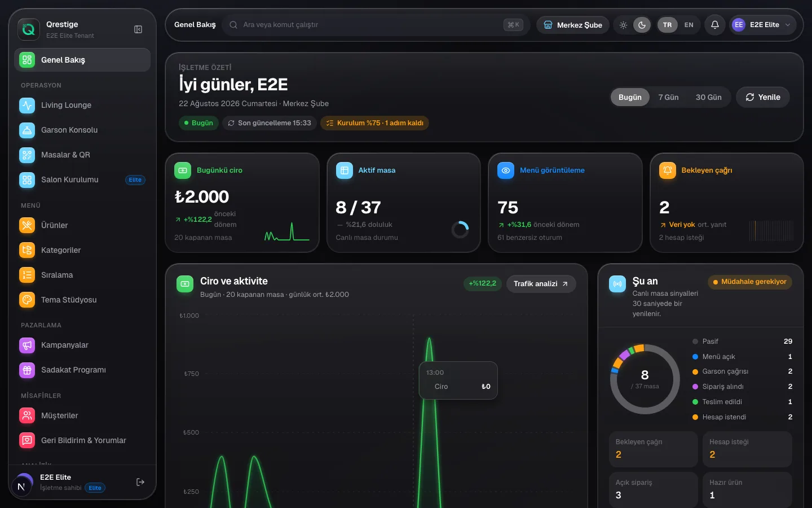Click the Kampanyalar megaphone icon
This screenshot has width=812, height=508.
tap(27, 345)
